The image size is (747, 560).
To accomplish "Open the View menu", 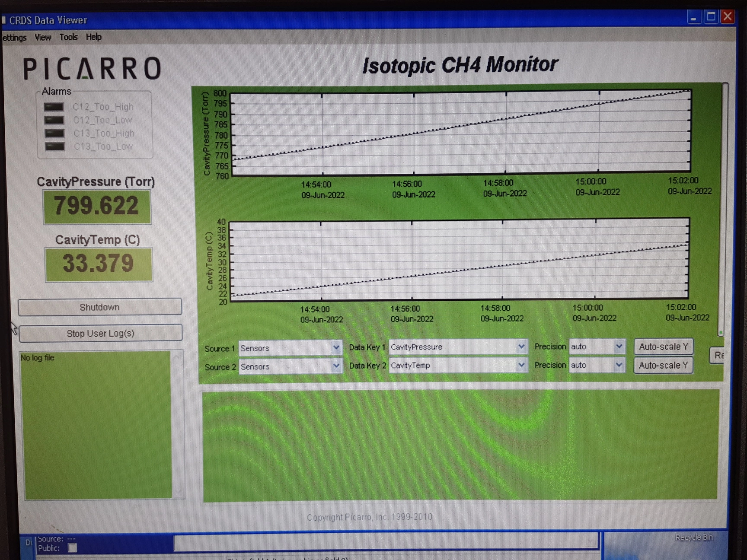I will (43, 38).
